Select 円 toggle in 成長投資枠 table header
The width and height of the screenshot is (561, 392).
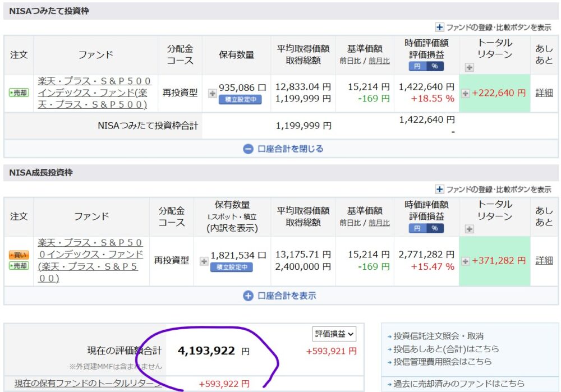(x=417, y=228)
